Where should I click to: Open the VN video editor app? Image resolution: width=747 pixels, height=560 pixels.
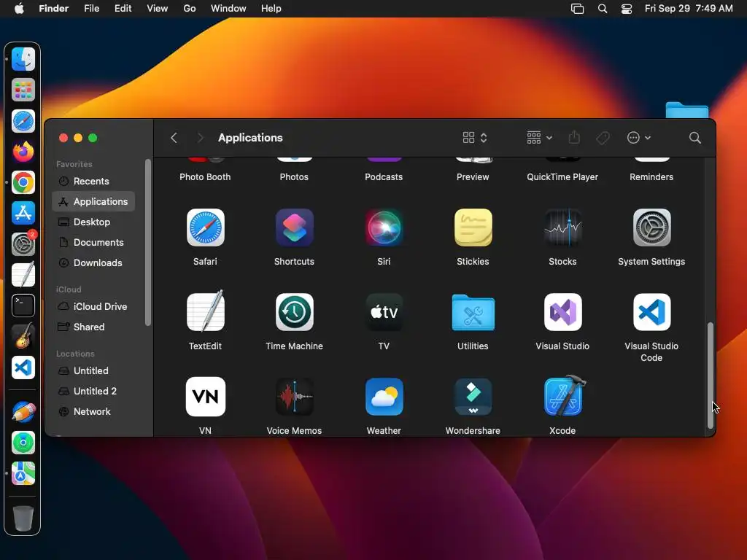[x=205, y=397]
